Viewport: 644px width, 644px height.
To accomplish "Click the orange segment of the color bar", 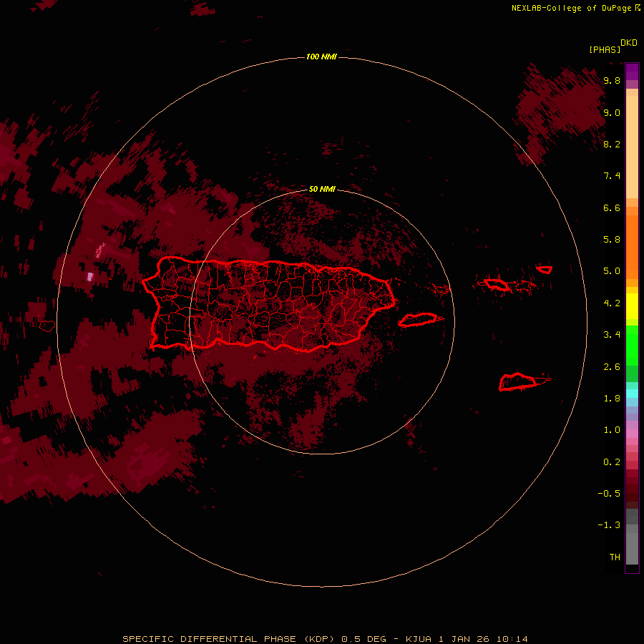I will (632, 248).
